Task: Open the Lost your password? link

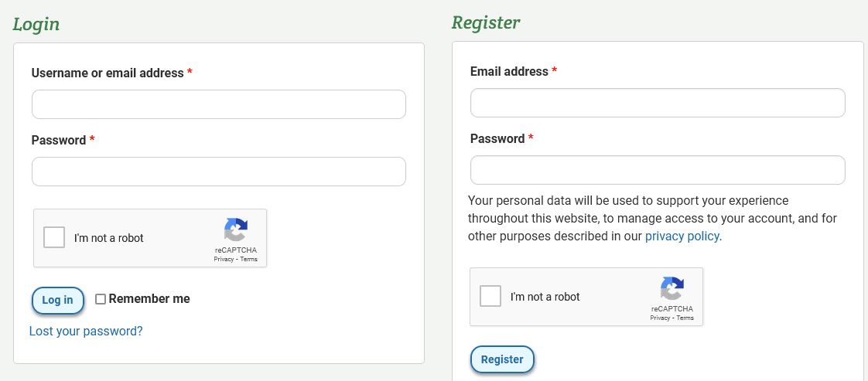Action: point(86,332)
